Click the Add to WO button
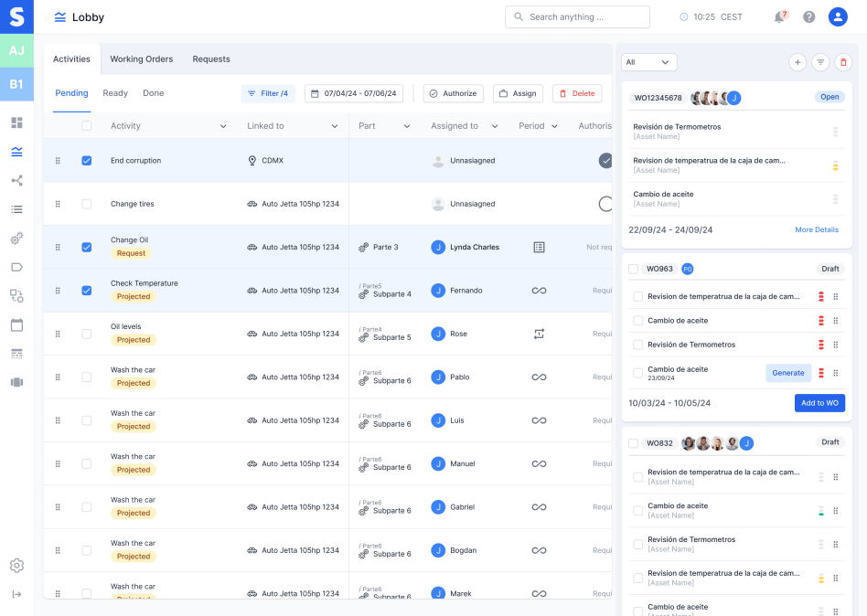Viewport: 867px width, 616px height. click(819, 403)
